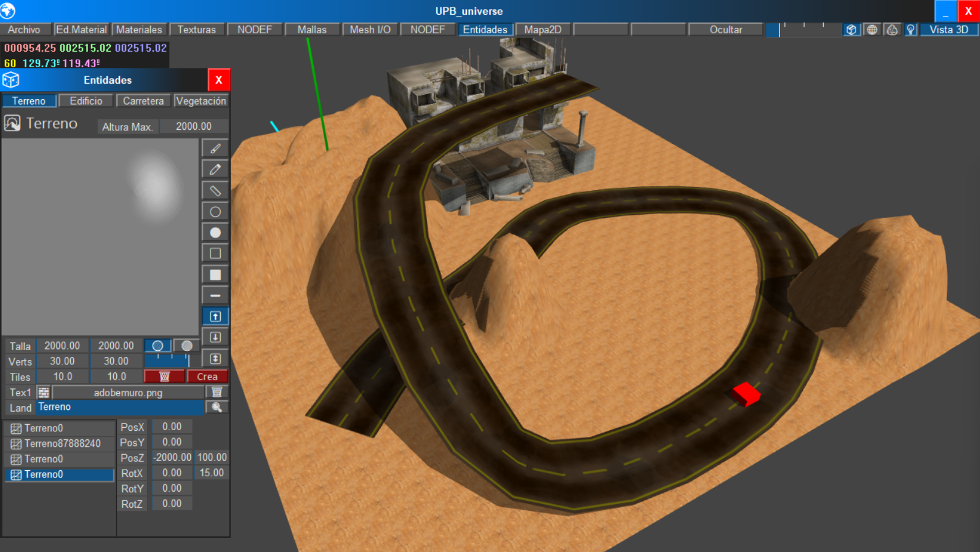Image resolution: width=980 pixels, height=552 pixels.
Task: Toggle the wireframe globe icon in toolbar
Action: tap(872, 30)
